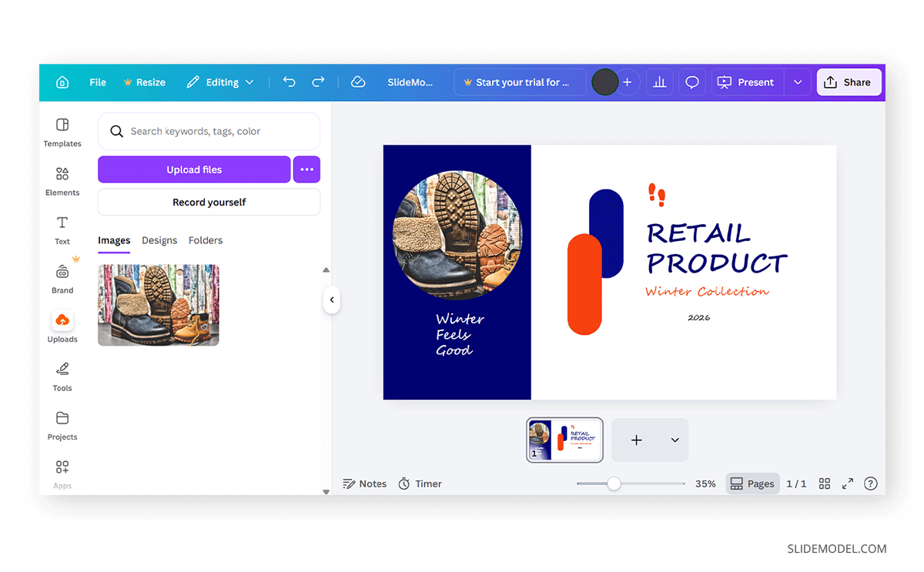The image size is (924, 572).
Task: Open the analytics chart icon
Action: (659, 82)
